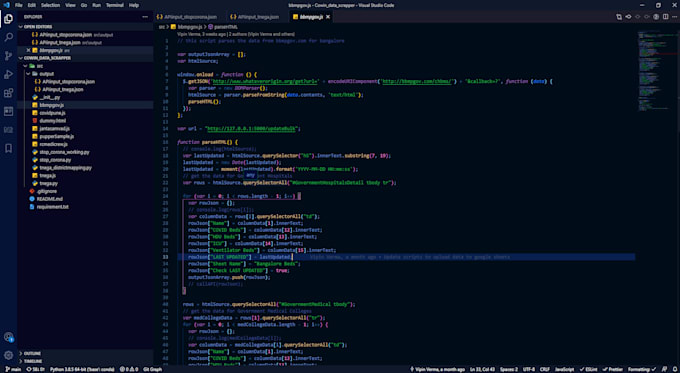
Task: Click CRLF end-of-line in status bar
Action: pyautogui.click(x=545, y=370)
